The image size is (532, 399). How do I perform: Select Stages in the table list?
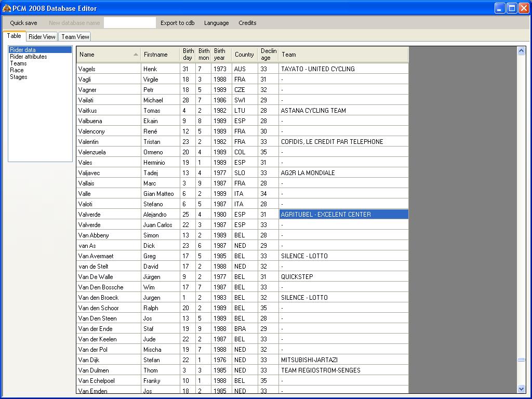tap(19, 77)
